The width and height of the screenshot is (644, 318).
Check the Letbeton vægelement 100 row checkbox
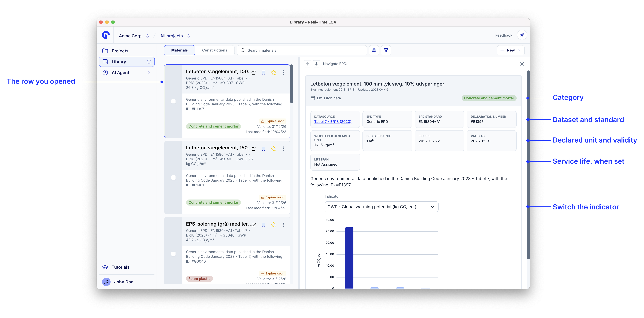coord(173,101)
